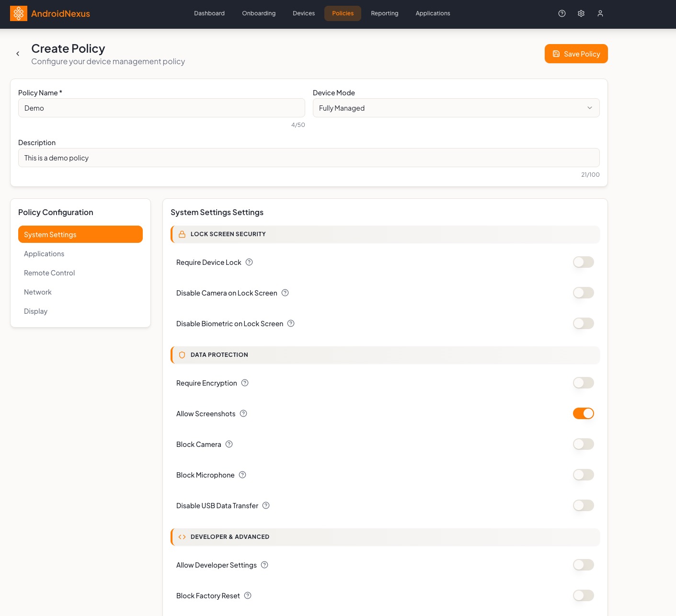This screenshot has height=616, width=676.
Task: Click the Save Policy button
Action: tap(576, 54)
